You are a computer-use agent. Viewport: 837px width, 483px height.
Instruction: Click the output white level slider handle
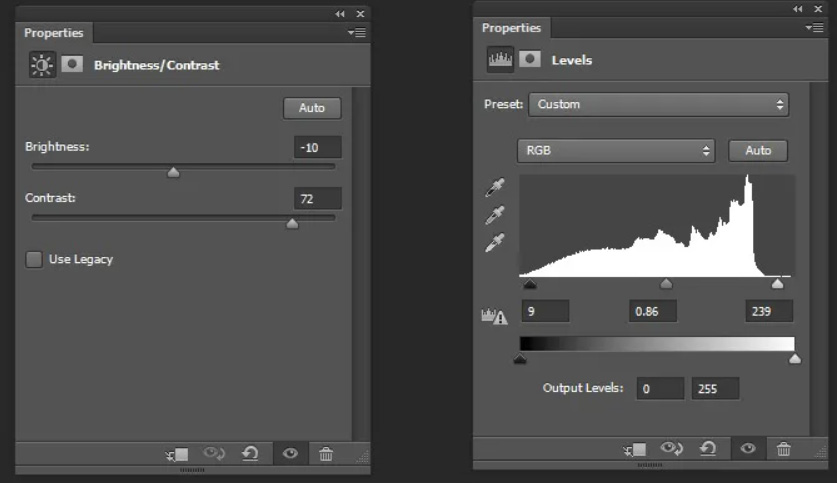pos(795,359)
